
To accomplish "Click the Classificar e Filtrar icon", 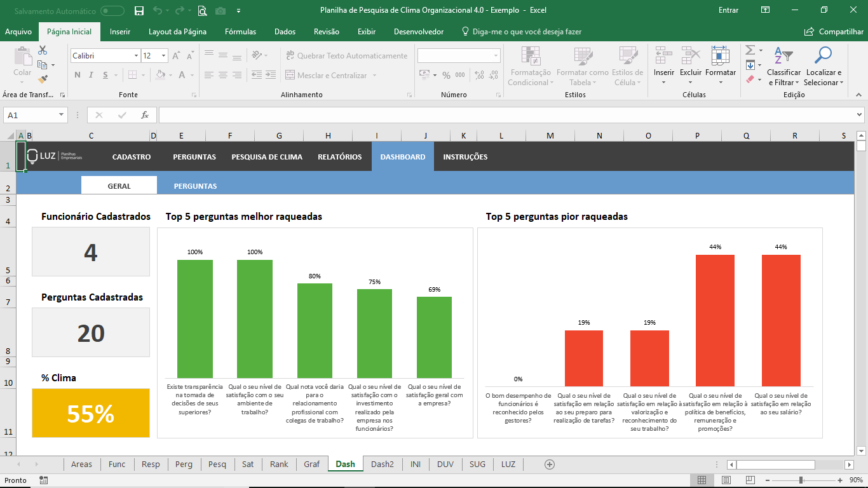I will 783,57.
